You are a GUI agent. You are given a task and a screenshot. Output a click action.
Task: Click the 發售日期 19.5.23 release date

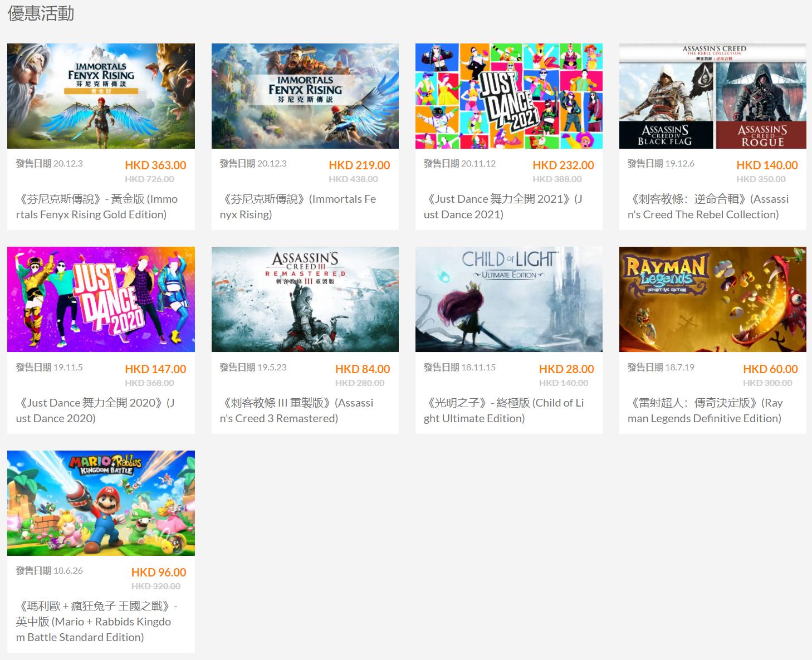(x=253, y=367)
